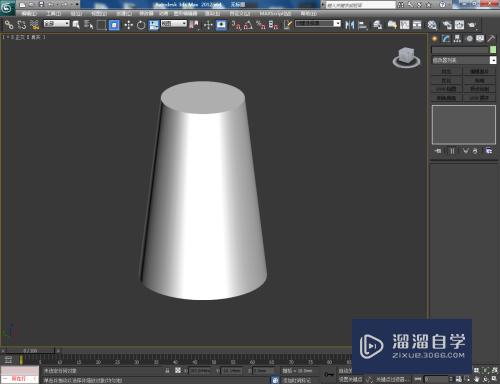This screenshot has height=384, width=500.
Task: Click Make Unique button below stack
Action: coord(466,151)
